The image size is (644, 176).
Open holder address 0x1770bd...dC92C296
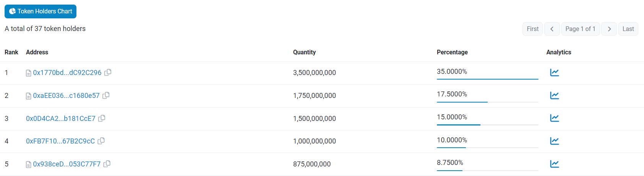[67, 73]
